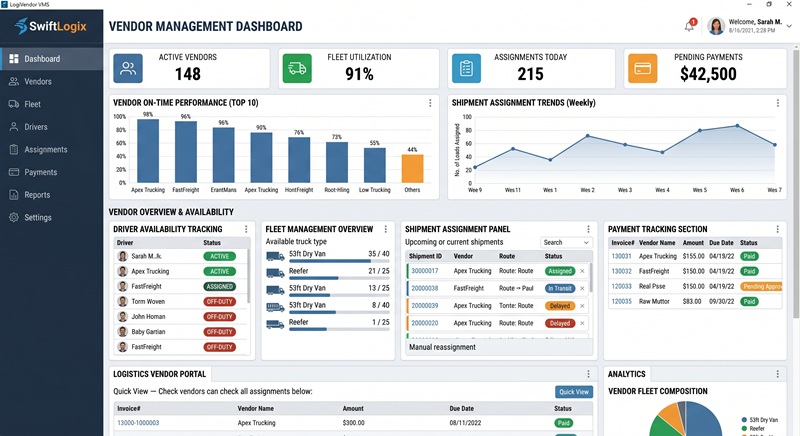Open invoice 120033 link

coord(621,287)
